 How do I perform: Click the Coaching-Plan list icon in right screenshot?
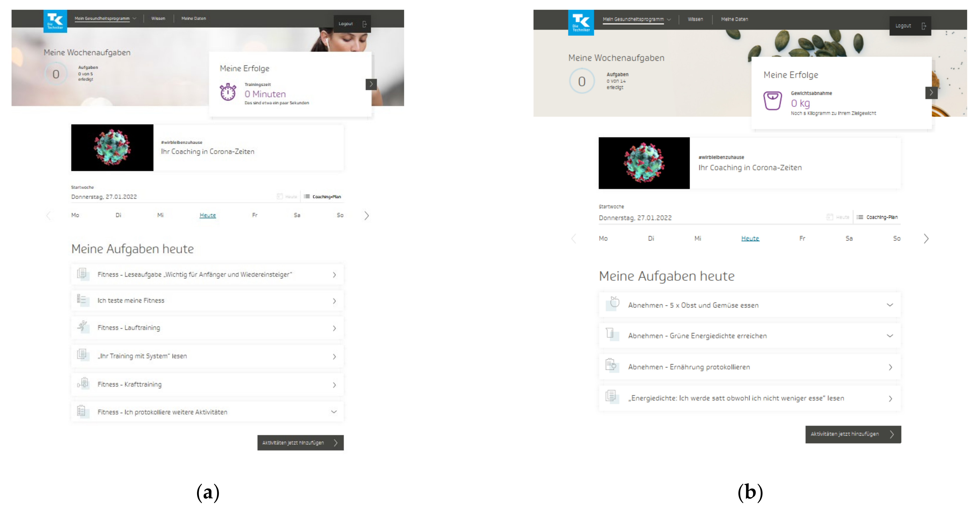[860, 217]
